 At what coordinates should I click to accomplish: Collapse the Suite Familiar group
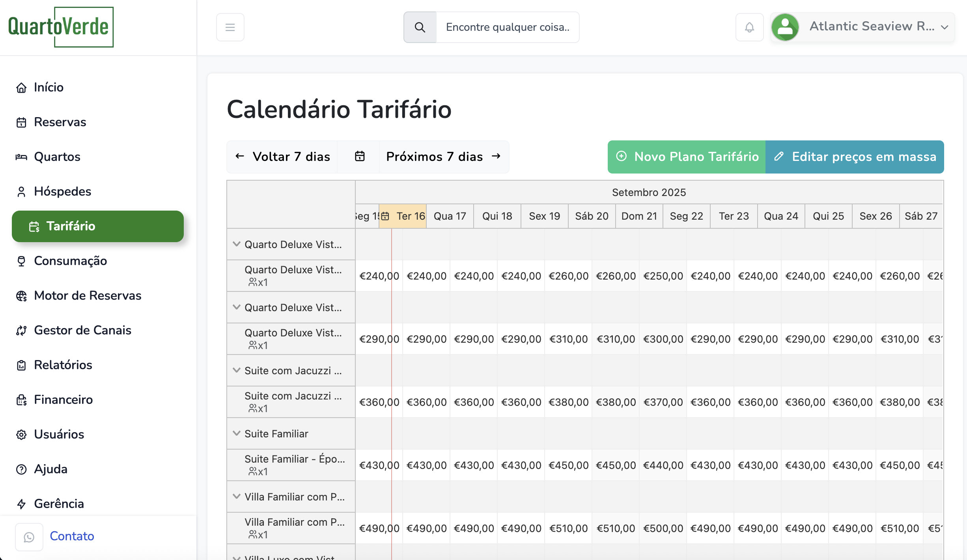tap(237, 433)
